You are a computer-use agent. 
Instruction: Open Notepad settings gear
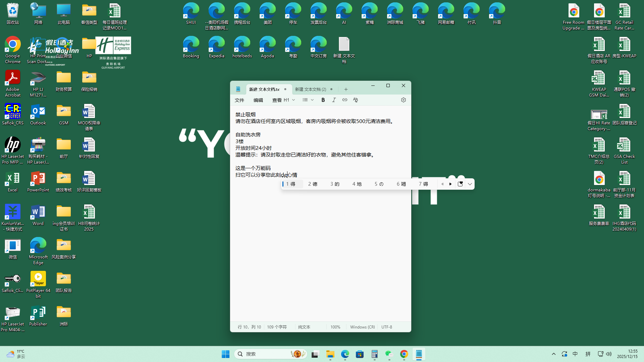404,100
